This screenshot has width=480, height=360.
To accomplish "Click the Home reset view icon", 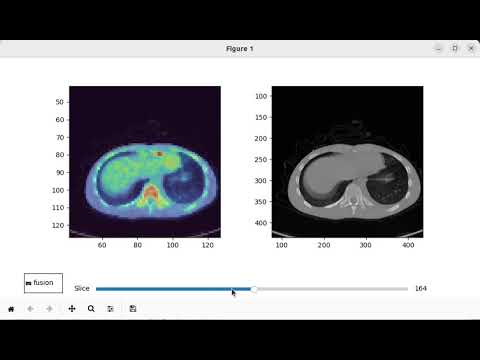I will [11, 309].
